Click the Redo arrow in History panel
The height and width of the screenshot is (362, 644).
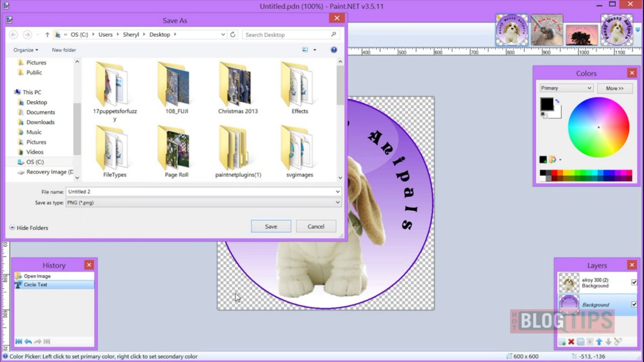pyautogui.click(x=38, y=341)
